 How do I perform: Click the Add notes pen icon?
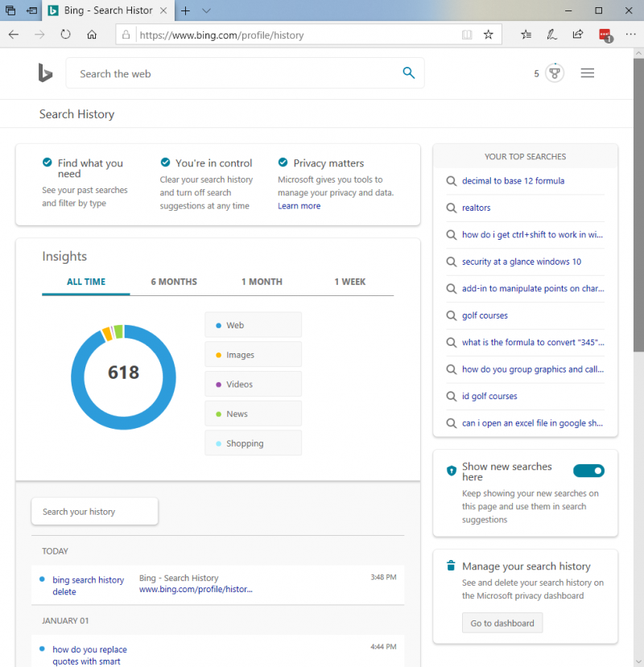point(551,35)
